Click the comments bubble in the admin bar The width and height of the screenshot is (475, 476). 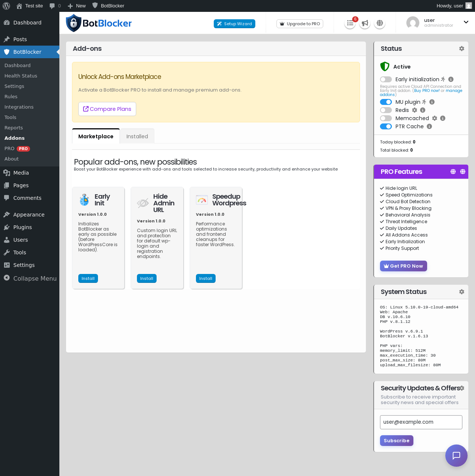coord(55,6)
